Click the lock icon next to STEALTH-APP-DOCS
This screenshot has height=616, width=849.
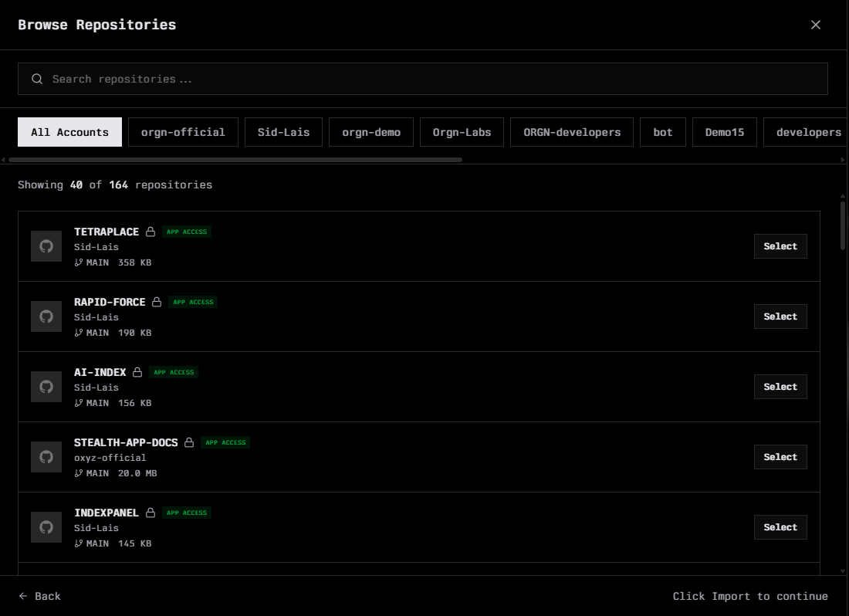[189, 442]
